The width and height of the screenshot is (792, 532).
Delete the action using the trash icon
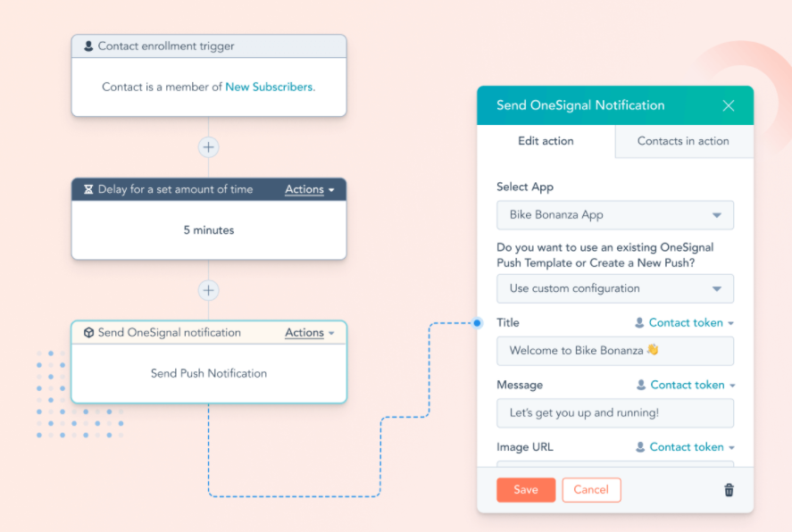729,489
